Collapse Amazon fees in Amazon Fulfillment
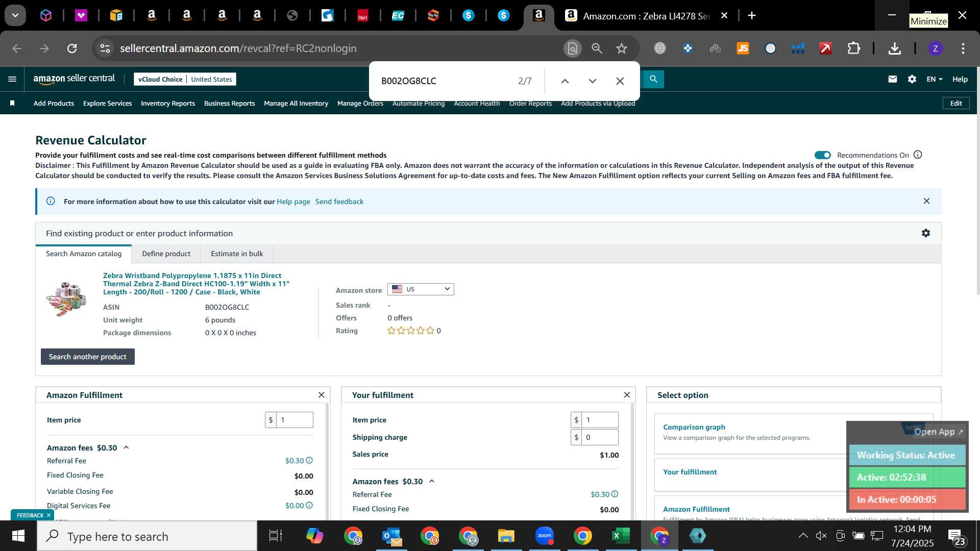 (x=126, y=447)
